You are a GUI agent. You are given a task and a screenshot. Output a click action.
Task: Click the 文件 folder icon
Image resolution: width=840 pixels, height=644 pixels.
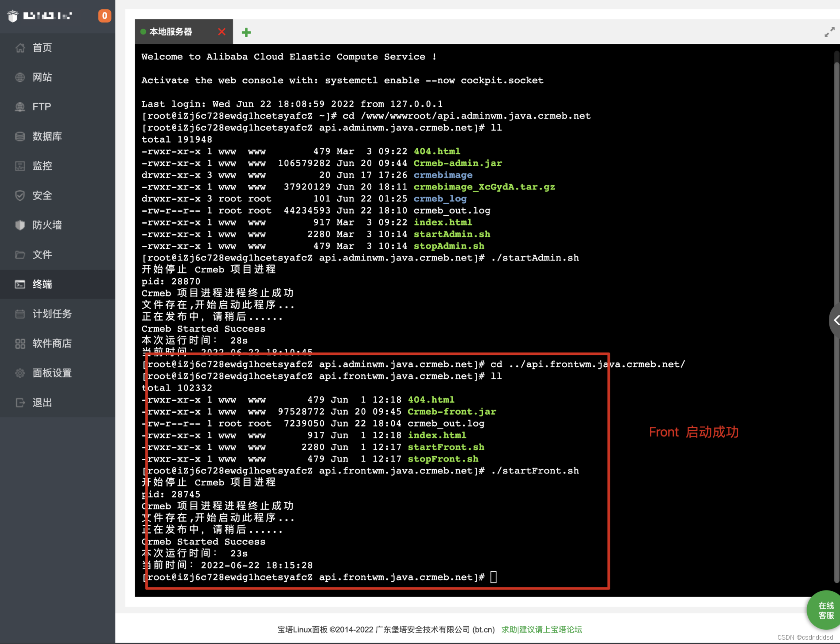pyautogui.click(x=20, y=255)
